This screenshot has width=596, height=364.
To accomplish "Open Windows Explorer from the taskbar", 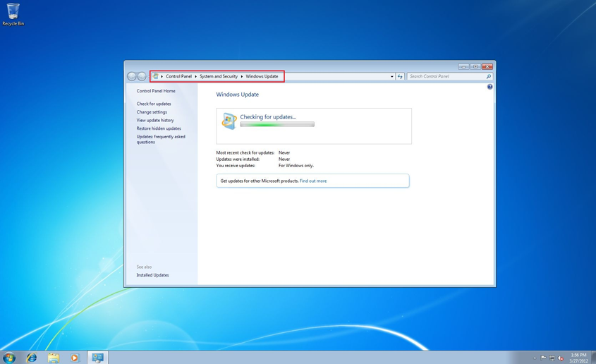I will click(x=54, y=358).
